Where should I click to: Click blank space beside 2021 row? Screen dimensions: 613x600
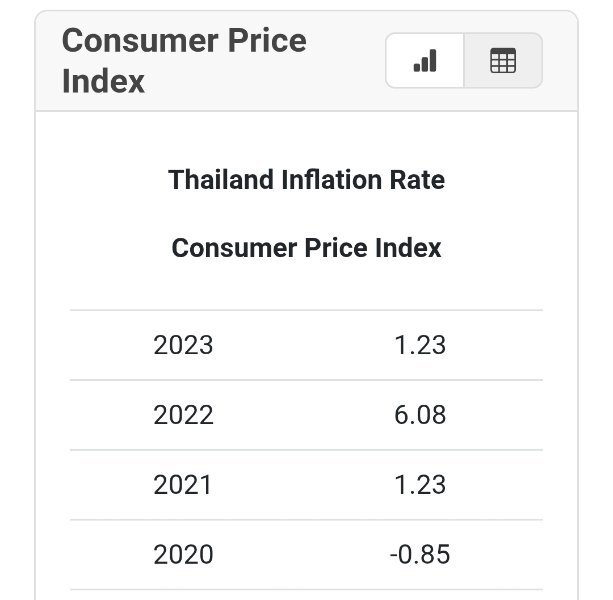click(303, 485)
